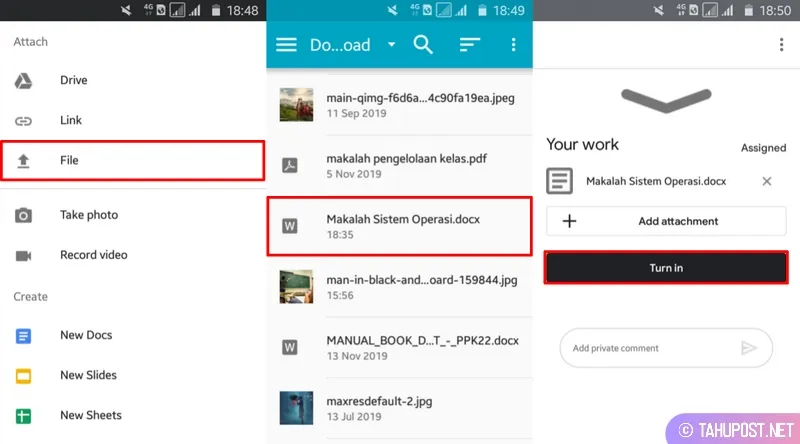The height and width of the screenshot is (444, 800).
Task: Select file name makalah pengelolaan kelas.pdf
Action: pyautogui.click(x=407, y=159)
